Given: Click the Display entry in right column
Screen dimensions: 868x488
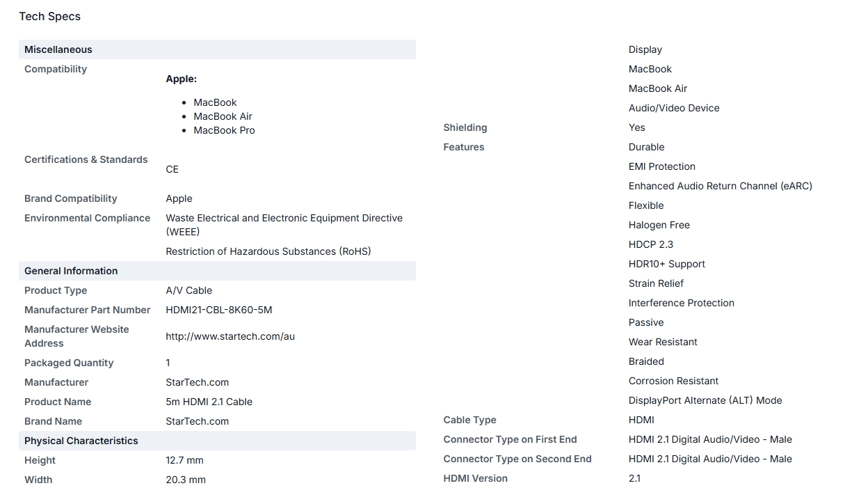Looking at the screenshot, I should 645,49.
